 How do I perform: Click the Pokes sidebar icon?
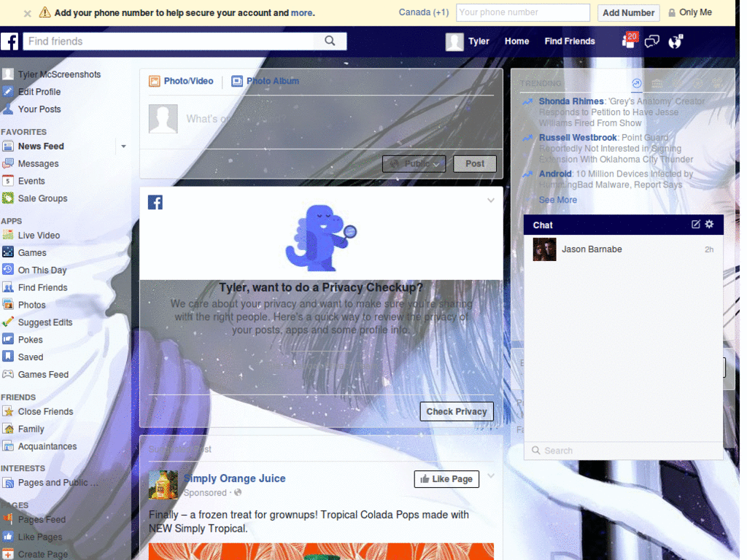pos(8,340)
